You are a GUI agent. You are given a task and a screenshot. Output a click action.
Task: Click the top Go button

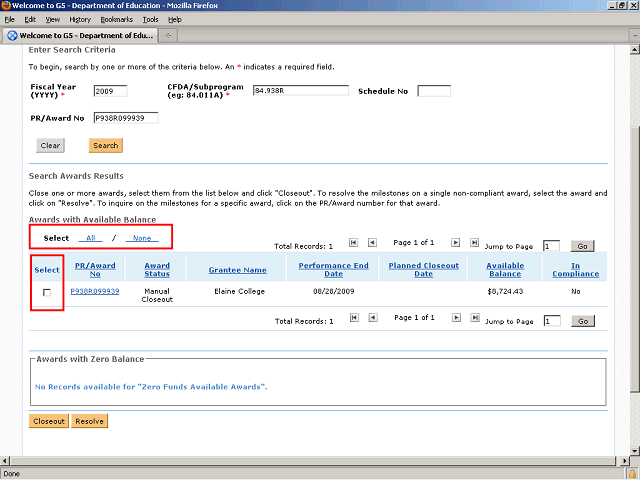click(582, 245)
